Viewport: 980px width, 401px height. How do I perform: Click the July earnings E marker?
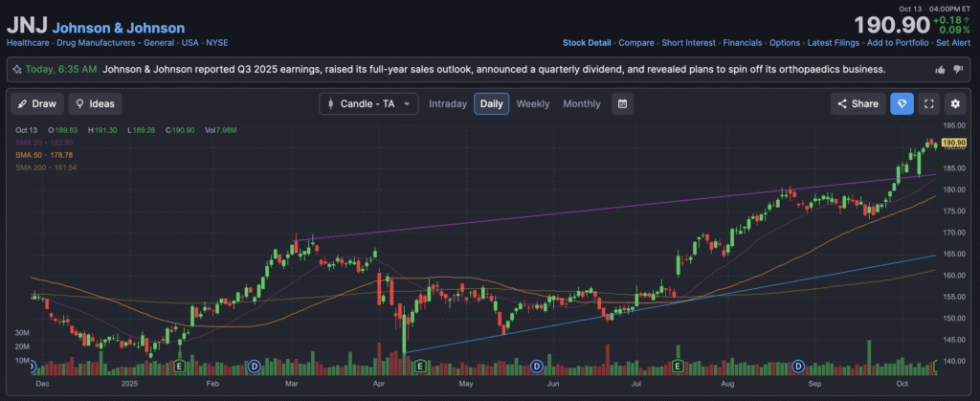tap(678, 367)
